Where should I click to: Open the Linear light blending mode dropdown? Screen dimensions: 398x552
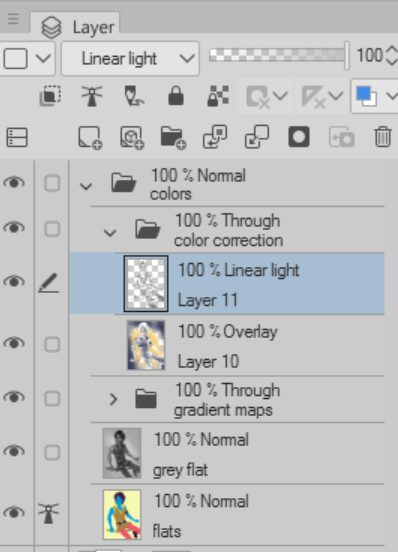pos(130,58)
